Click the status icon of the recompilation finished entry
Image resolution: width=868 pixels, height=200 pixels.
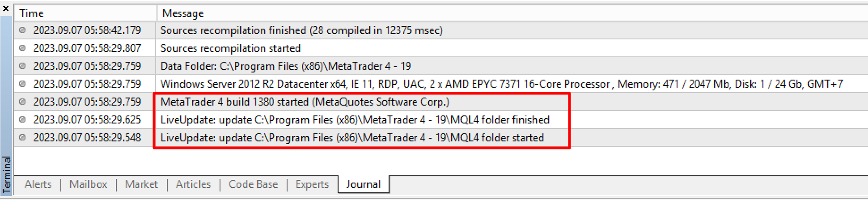tap(22, 30)
